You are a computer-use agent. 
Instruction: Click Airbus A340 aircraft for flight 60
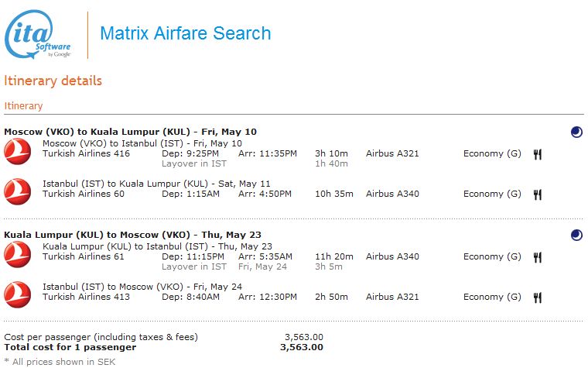pos(392,194)
